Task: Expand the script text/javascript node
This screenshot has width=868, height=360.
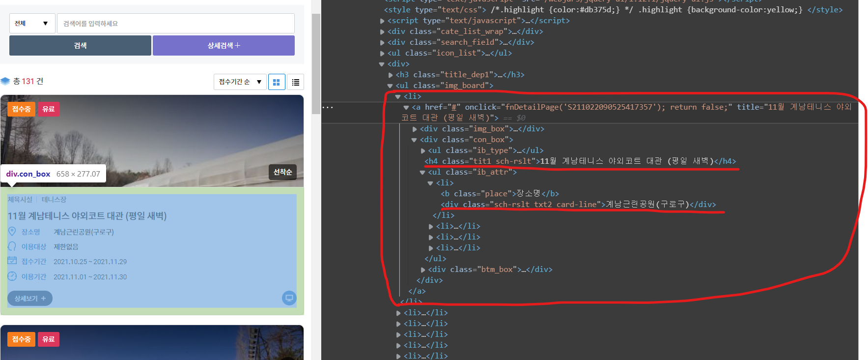Action: pos(382,21)
